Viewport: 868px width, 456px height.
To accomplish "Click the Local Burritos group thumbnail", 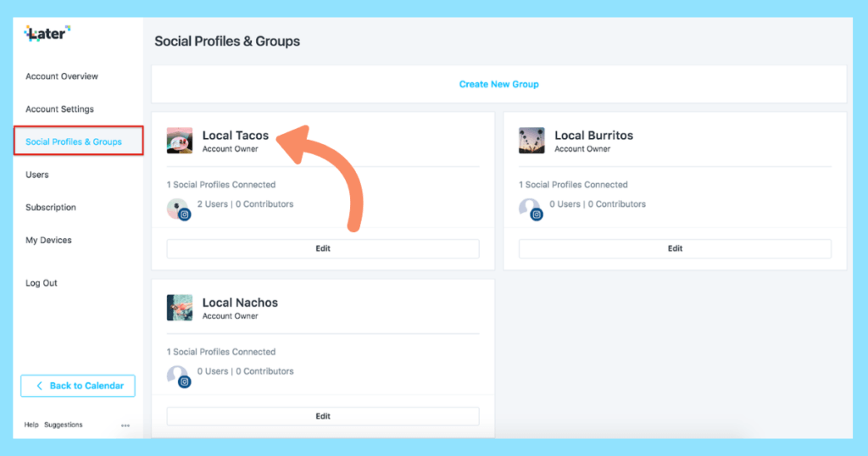I will (531, 141).
